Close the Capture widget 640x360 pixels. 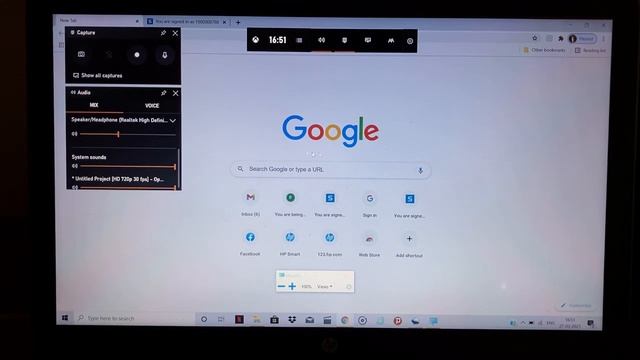(175, 33)
